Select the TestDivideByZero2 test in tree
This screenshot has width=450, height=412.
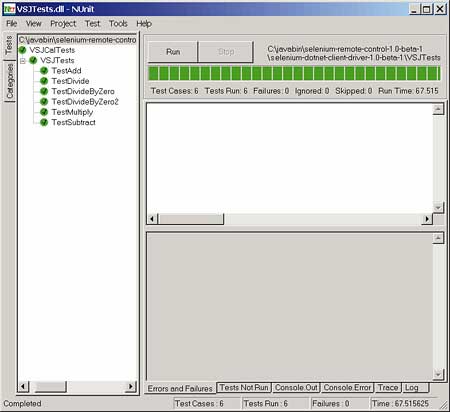pyautogui.click(x=85, y=102)
